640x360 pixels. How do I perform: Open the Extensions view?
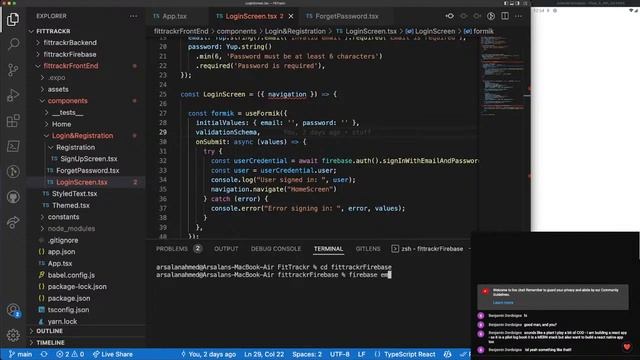click(x=13, y=121)
